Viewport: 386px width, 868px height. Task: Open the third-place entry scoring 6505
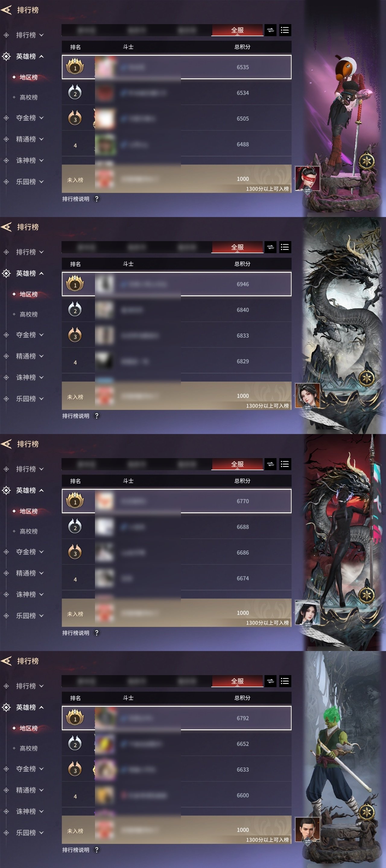pyautogui.click(x=177, y=118)
